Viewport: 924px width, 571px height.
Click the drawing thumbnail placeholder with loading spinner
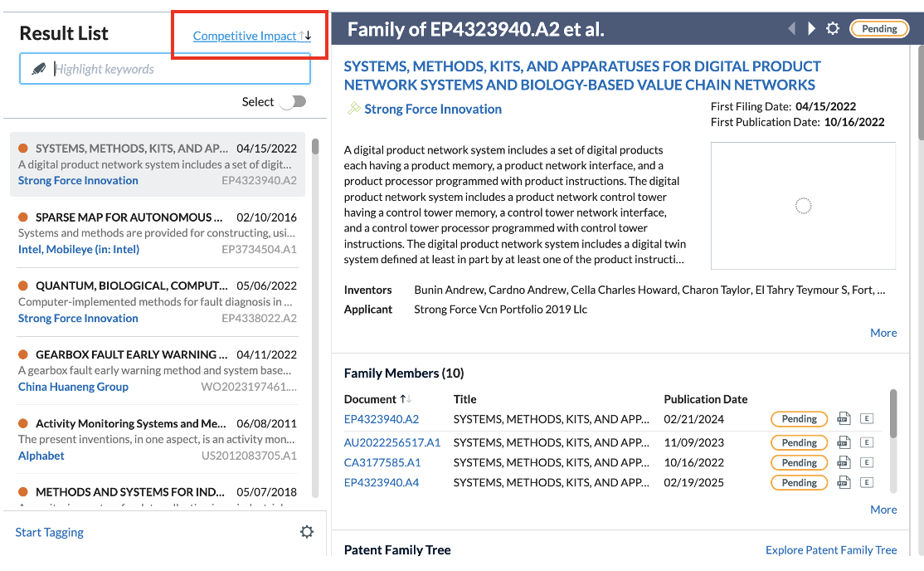pyautogui.click(x=803, y=205)
